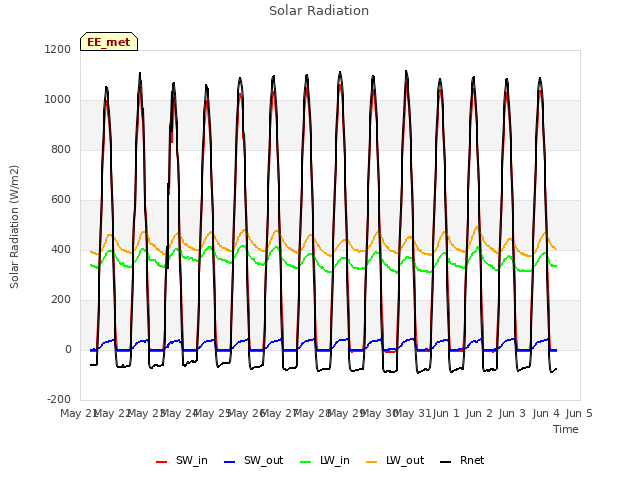Click the 1200 y-axis tick label
This screenshot has height=480, width=640.
point(58,49)
